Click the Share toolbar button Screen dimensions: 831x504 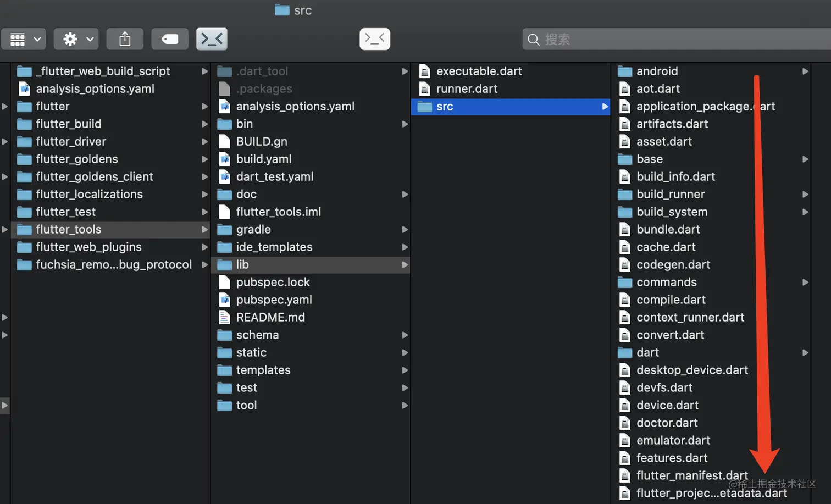pos(125,39)
